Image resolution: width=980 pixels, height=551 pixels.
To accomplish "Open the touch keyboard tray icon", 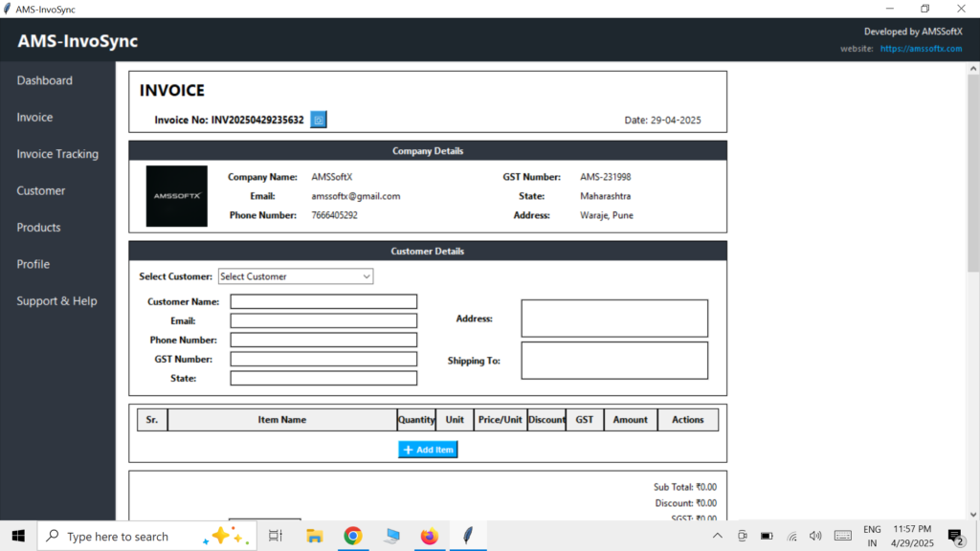I will [842, 536].
